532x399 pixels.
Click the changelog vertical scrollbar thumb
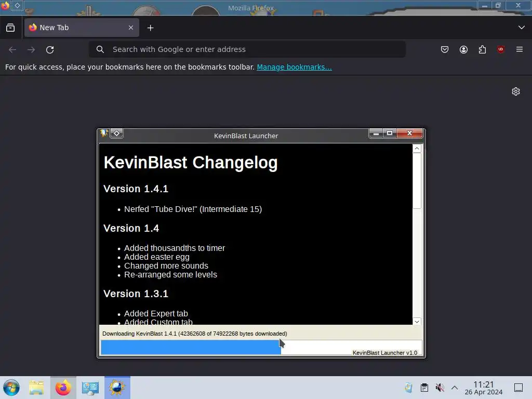(x=417, y=181)
